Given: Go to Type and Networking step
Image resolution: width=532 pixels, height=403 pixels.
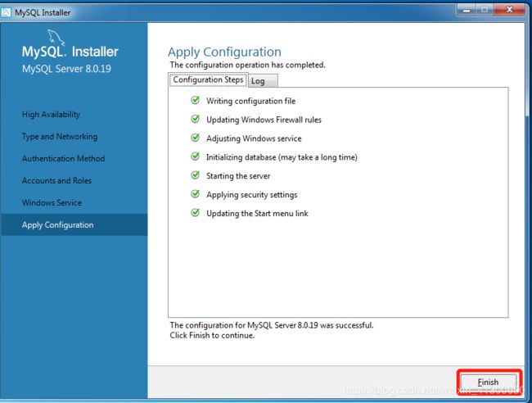Looking at the screenshot, I should pyautogui.click(x=60, y=137).
